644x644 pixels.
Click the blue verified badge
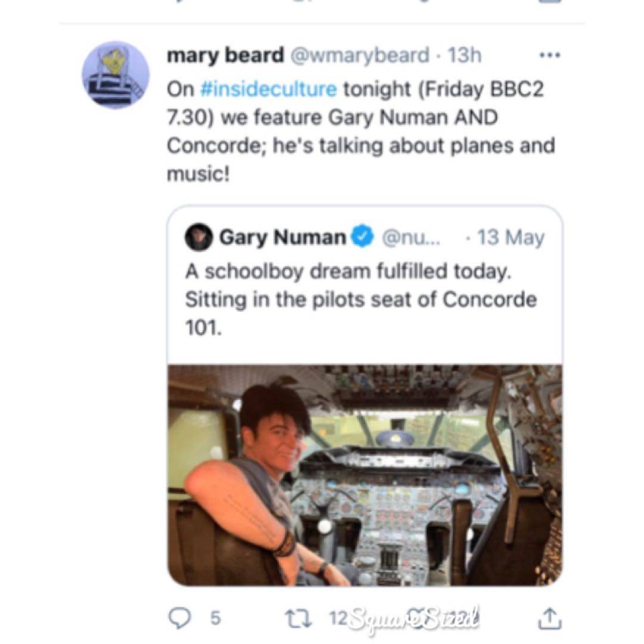tap(361, 237)
